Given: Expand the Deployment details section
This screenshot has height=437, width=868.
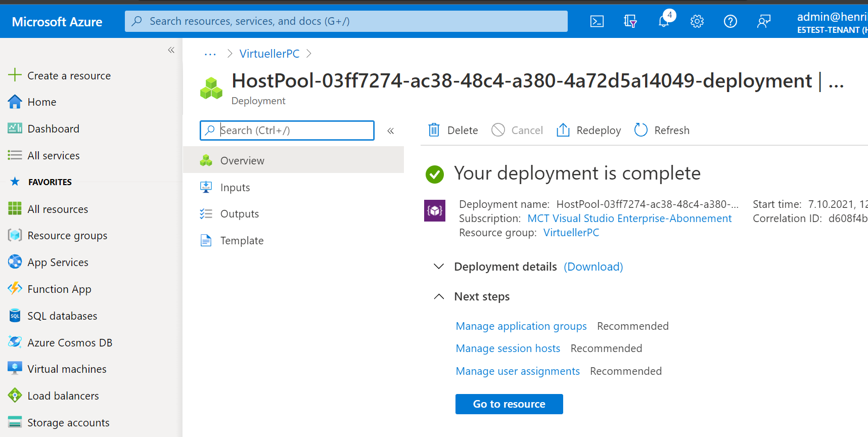Looking at the screenshot, I should click(x=439, y=267).
